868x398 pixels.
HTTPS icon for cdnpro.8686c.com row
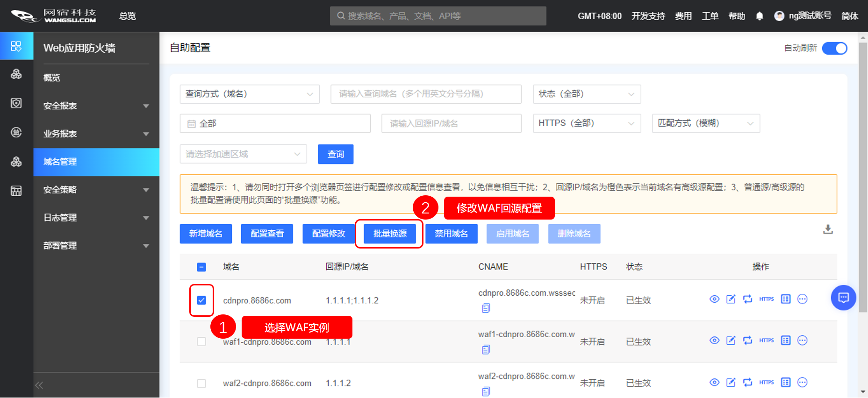[767, 299]
